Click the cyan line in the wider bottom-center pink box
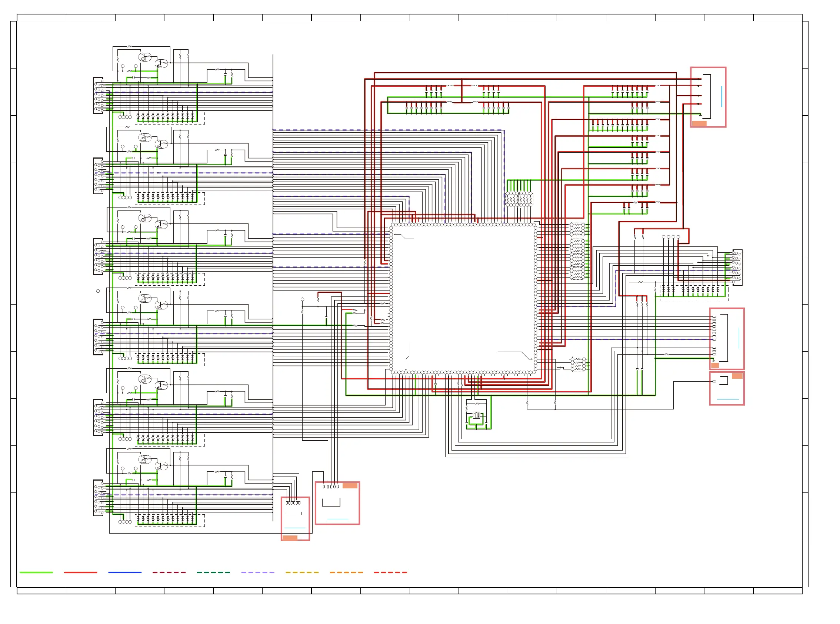The width and height of the screenshot is (840, 624). pos(337,519)
